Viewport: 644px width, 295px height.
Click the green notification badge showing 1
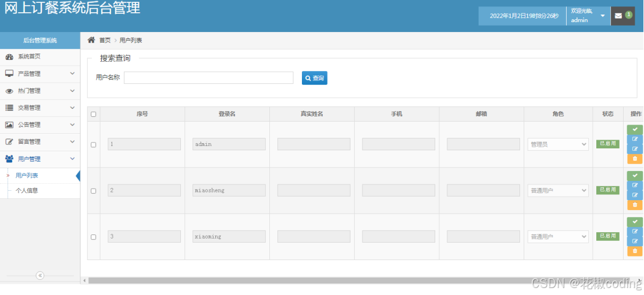628,15
